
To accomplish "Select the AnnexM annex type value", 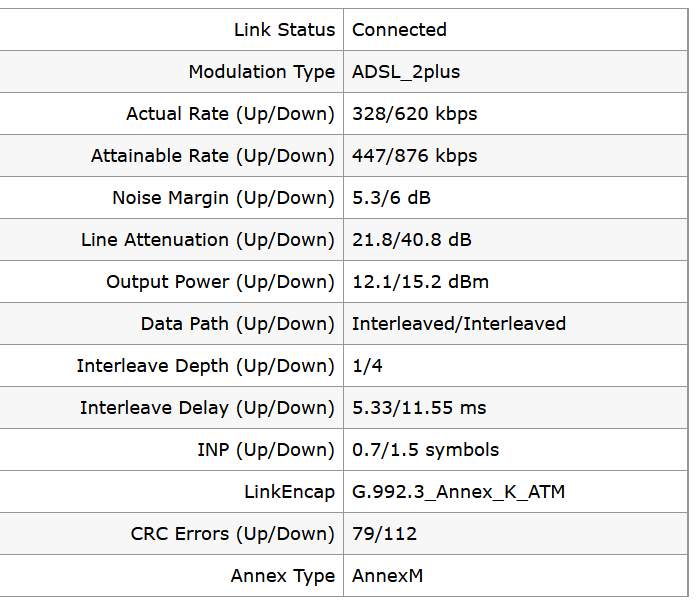I will pyautogui.click(x=387, y=576).
